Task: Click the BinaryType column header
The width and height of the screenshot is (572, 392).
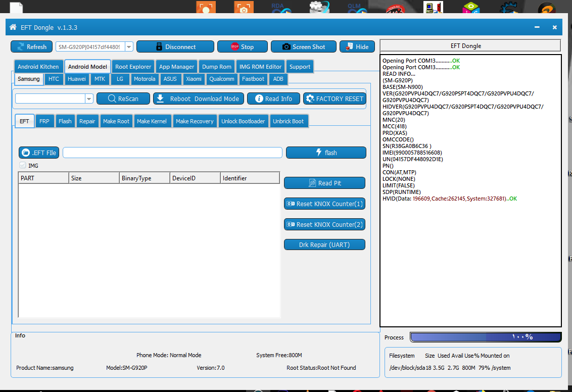Action: [x=145, y=178]
